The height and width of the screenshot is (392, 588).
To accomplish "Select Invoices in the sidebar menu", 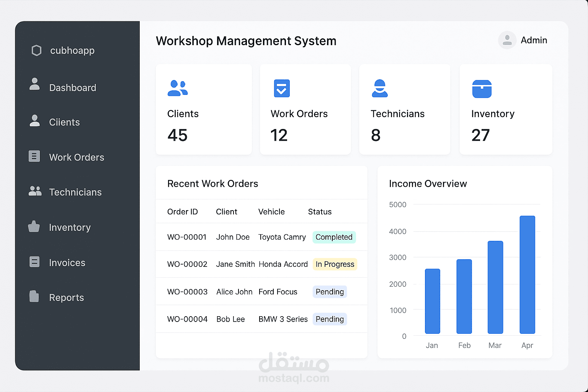I will pyautogui.click(x=67, y=263).
